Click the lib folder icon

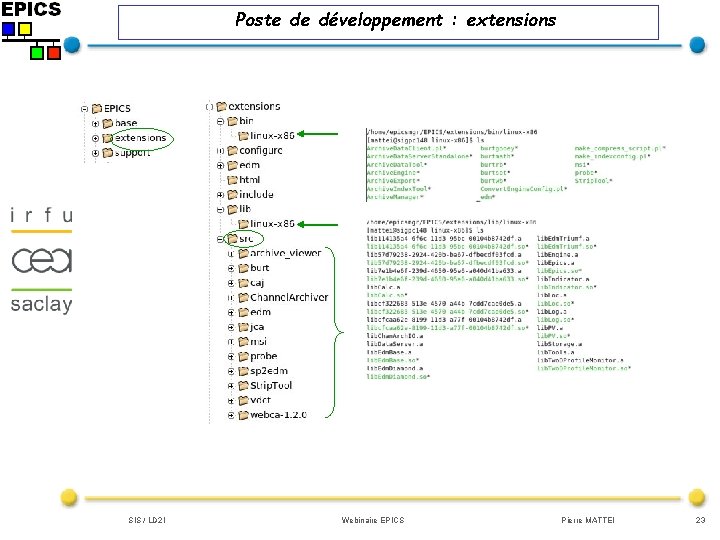tap(232, 209)
